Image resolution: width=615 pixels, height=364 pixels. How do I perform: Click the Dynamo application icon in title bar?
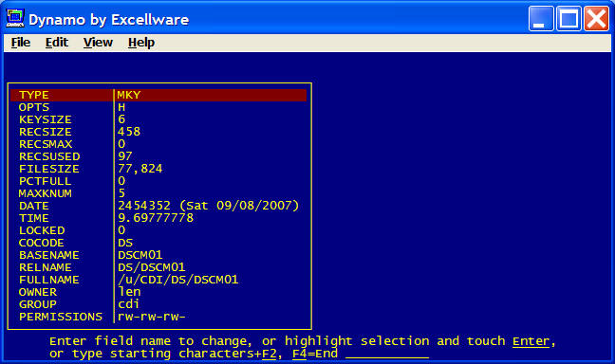coord(15,18)
